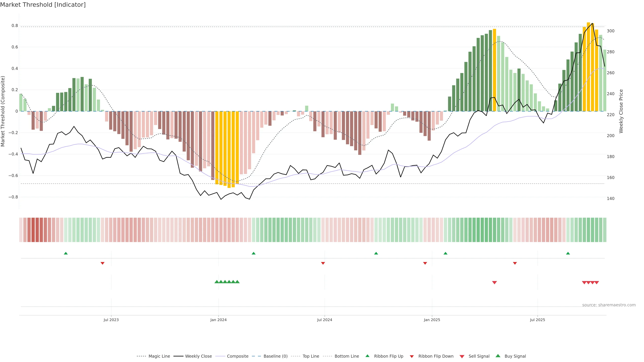Toggle Composite legend entry
The image size is (644, 362).
point(237,356)
